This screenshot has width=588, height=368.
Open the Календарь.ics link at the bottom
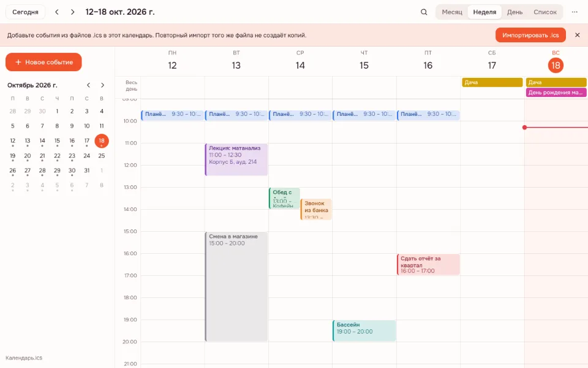(x=24, y=358)
